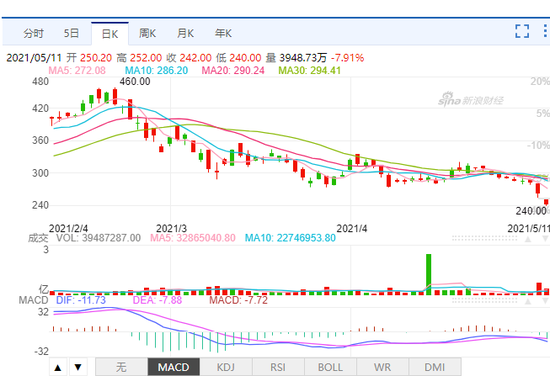Screen dimensions: 550x376
Task: Click the 2021/4 date axis label
Action: [351, 228]
